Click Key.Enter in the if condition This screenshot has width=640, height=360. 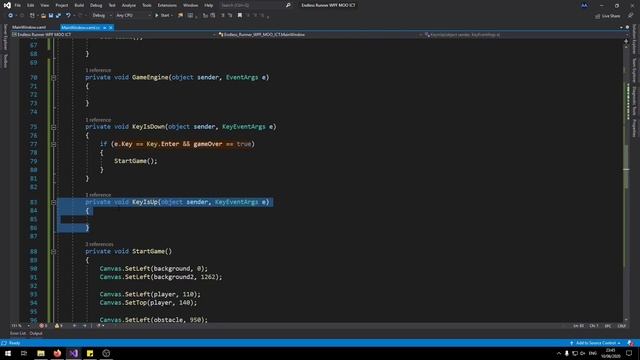pyautogui.click(x=162, y=144)
